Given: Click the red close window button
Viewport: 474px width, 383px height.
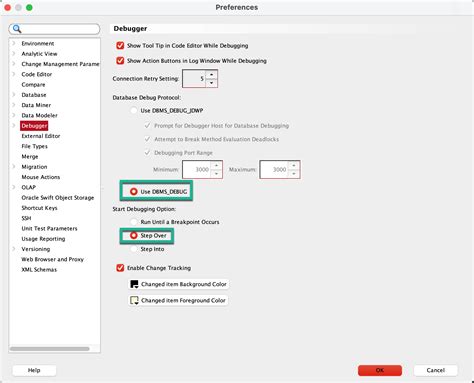Looking at the screenshot, I should click(x=7, y=7).
